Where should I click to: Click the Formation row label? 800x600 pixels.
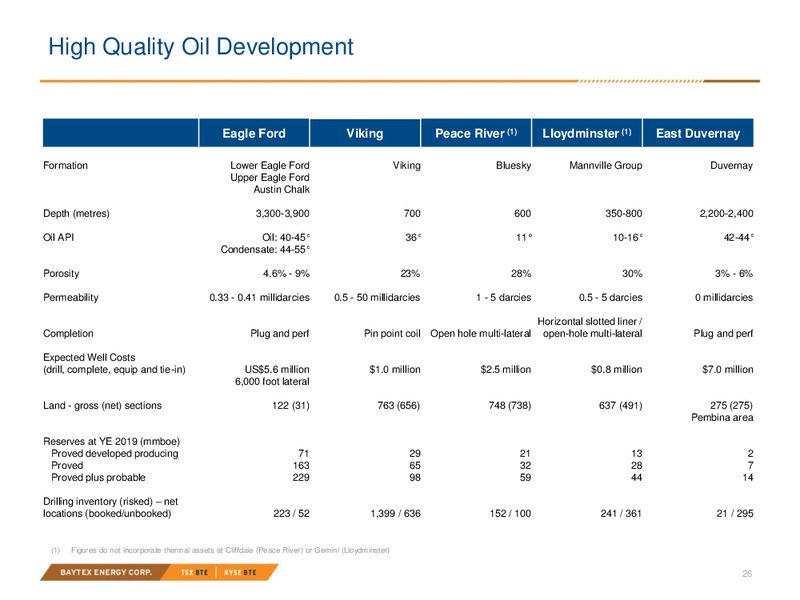coord(65,165)
